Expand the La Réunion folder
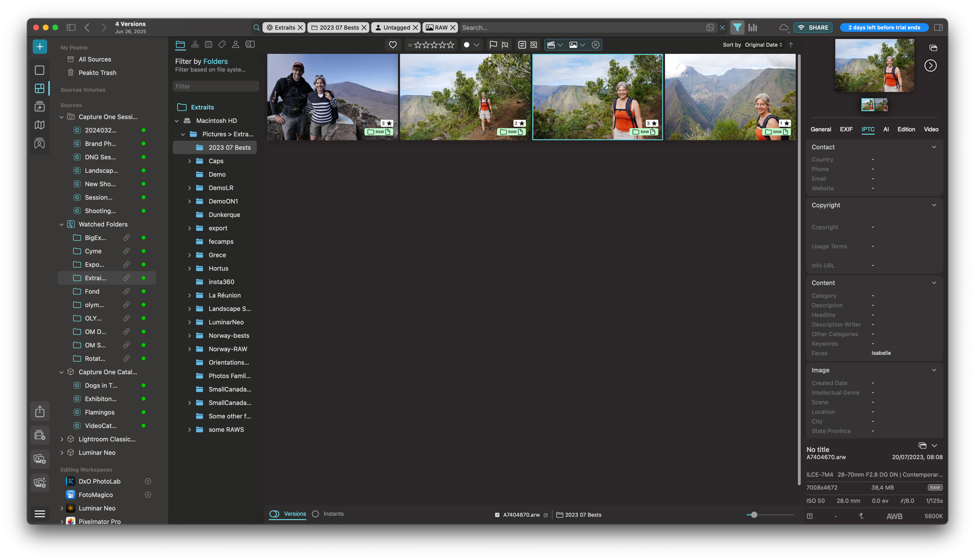975x560 pixels. coord(190,295)
